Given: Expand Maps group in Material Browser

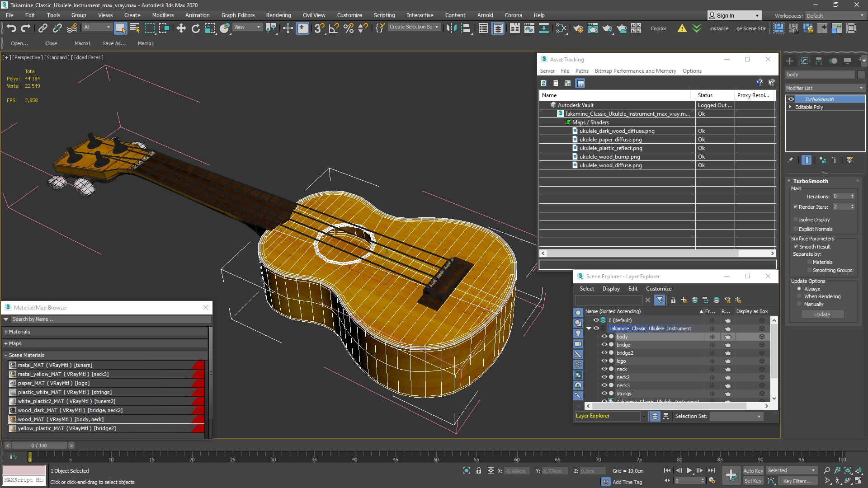Looking at the screenshot, I should (6, 343).
